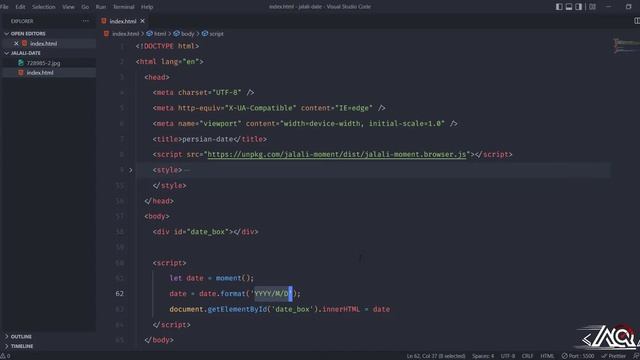Click the warnings count in status bar
This screenshot has height=360, width=640.
point(5,356)
